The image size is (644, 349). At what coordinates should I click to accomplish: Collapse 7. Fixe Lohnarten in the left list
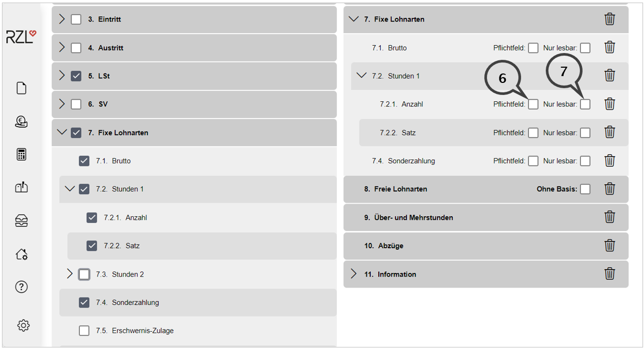click(x=62, y=133)
